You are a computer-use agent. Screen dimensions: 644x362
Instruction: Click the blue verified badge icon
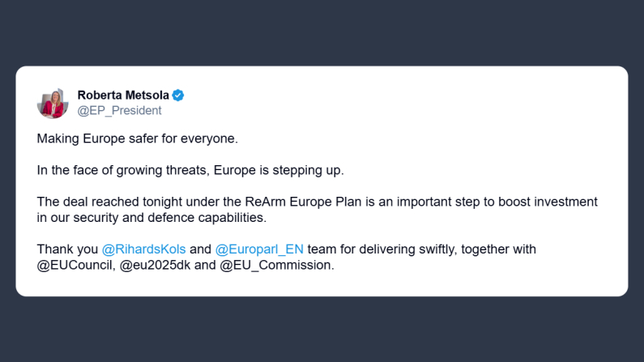pos(178,96)
